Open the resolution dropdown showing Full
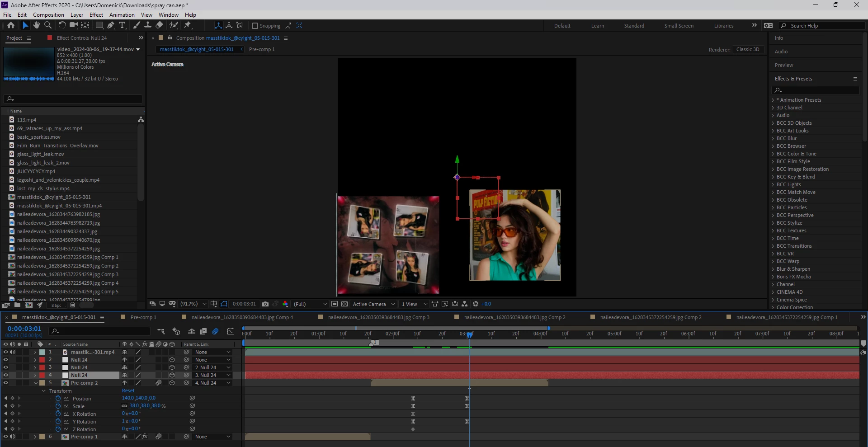This screenshot has width=868, height=447. 310,304
